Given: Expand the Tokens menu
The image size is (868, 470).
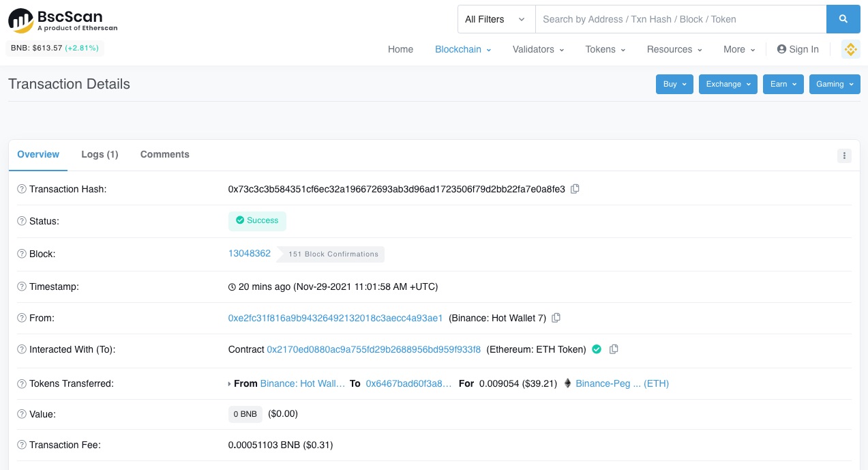Looking at the screenshot, I should click(605, 49).
